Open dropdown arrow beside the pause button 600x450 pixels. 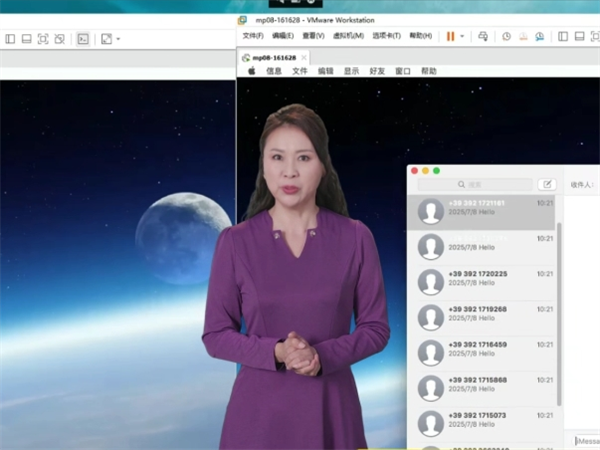point(461,36)
